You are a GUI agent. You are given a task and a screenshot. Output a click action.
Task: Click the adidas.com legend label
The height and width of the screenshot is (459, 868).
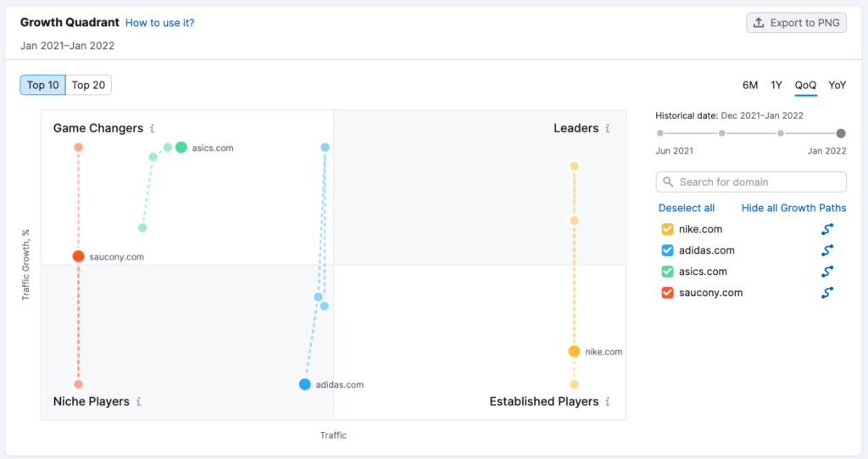point(706,250)
